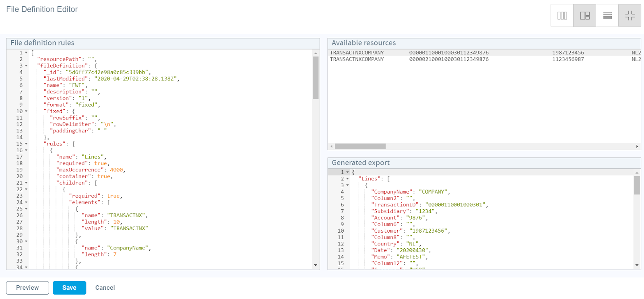
Task: Select first resource row with customer 1987123456
Action: tap(484, 53)
